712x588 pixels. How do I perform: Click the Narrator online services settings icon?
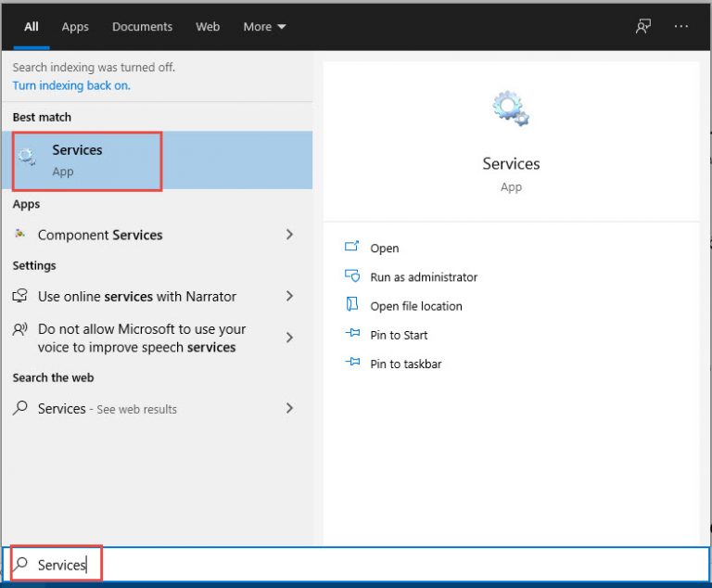[20, 296]
